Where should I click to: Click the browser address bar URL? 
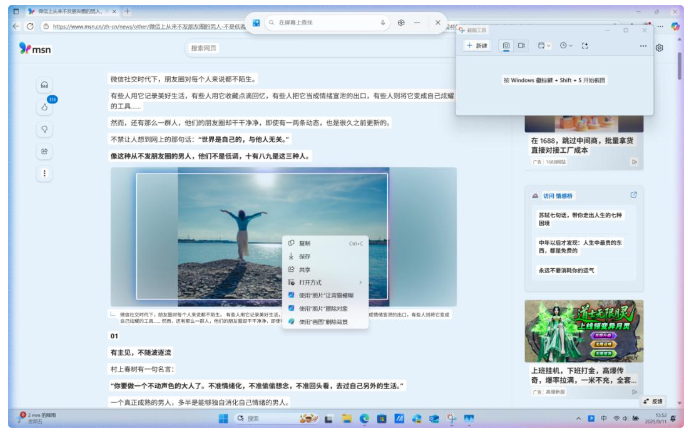coord(149,27)
